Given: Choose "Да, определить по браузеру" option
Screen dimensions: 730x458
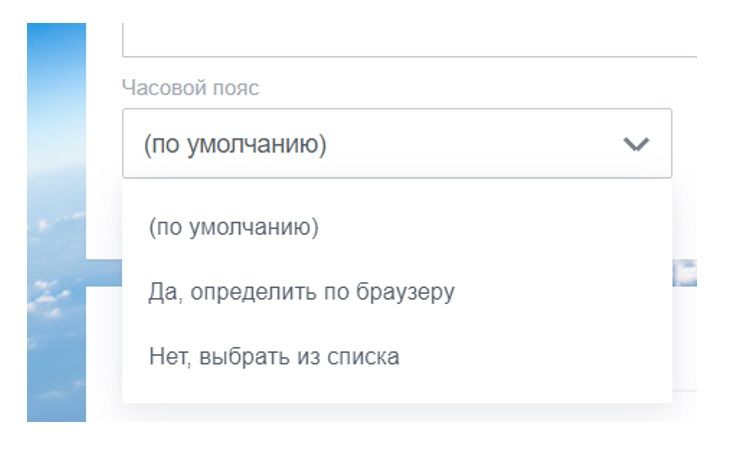Looking at the screenshot, I should [x=301, y=292].
